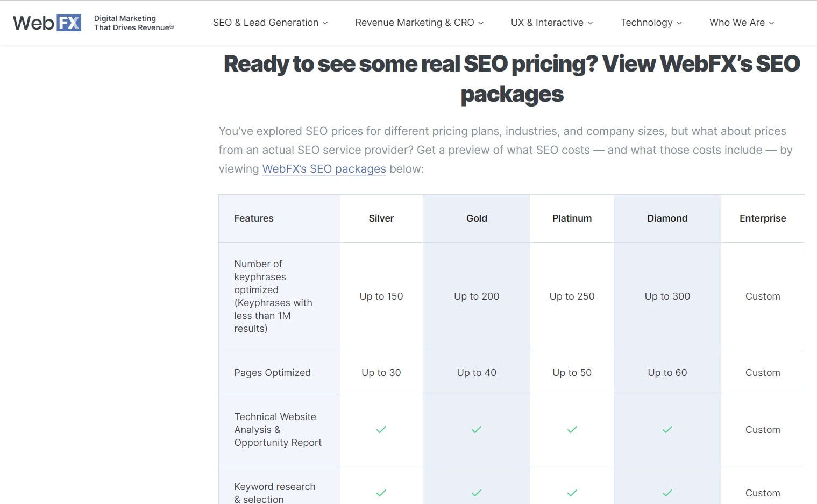Expand chevron next to Technology

point(679,23)
